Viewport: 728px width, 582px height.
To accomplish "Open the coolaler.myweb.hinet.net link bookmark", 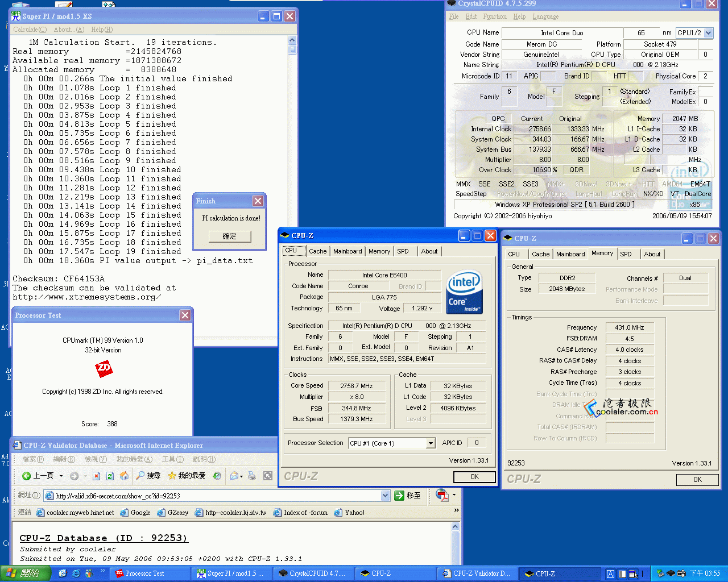I will (75, 513).
